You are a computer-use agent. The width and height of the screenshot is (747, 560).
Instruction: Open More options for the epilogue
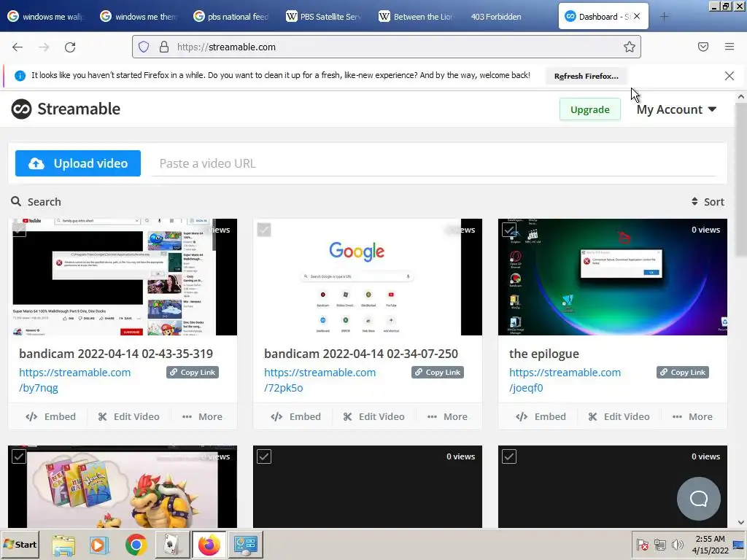pyautogui.click(x=693, y=416)
